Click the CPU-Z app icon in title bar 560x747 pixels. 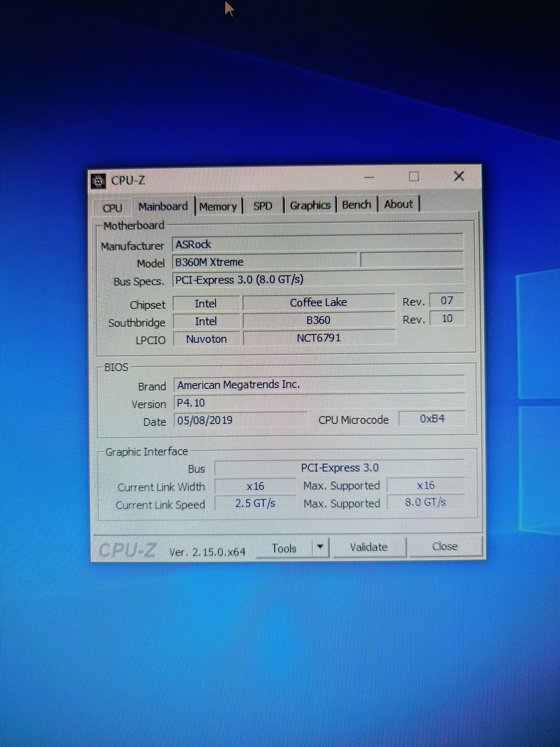pos(99,182)
